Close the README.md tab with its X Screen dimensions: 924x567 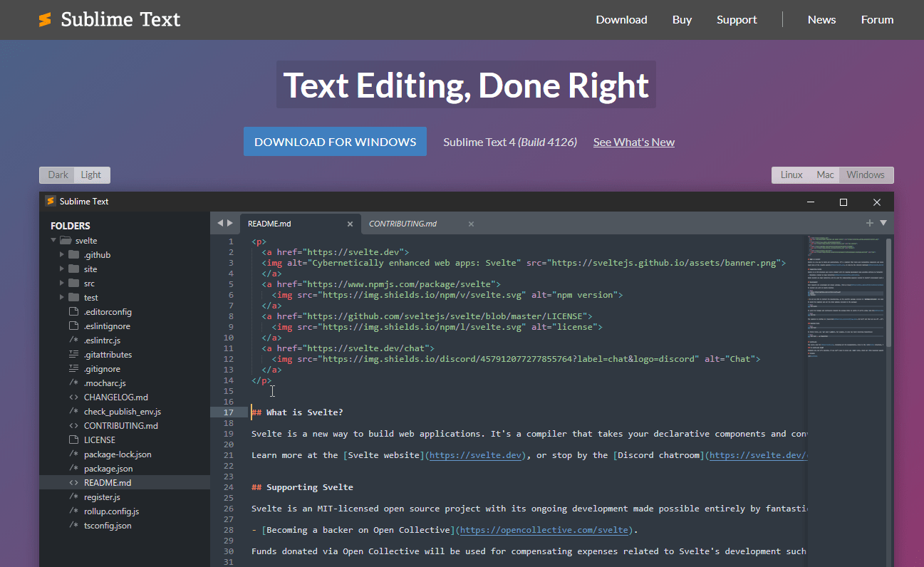(350, 224)
